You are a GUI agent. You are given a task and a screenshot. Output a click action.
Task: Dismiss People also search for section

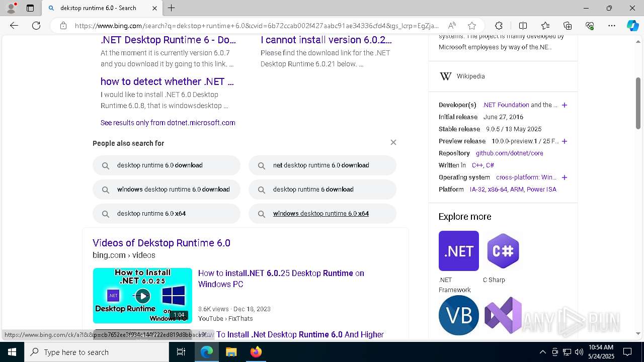tap(393, 142)
